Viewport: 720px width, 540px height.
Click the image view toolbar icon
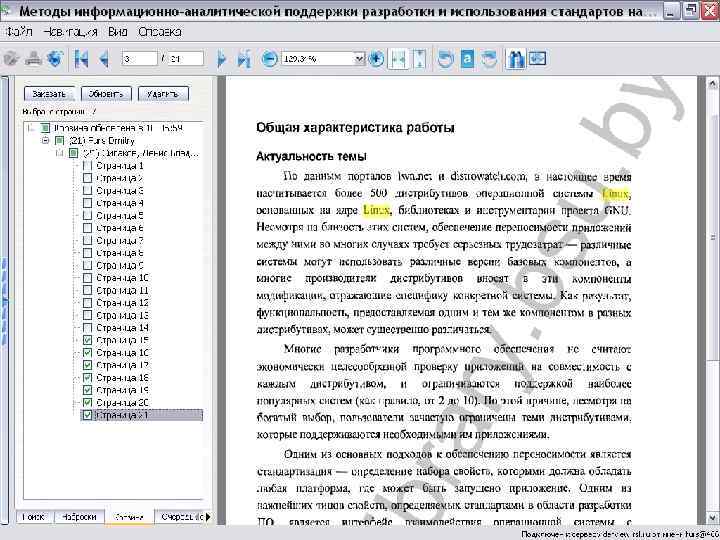[x=538, y=59]
